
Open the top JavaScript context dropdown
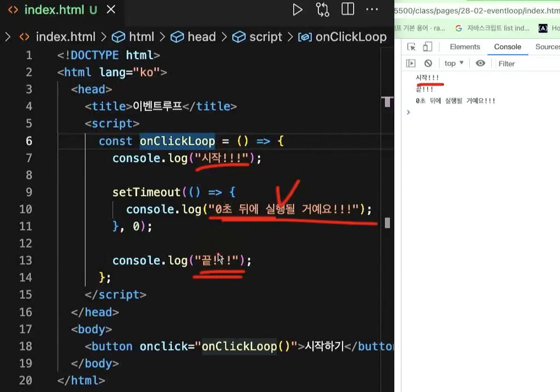[454, 63]
